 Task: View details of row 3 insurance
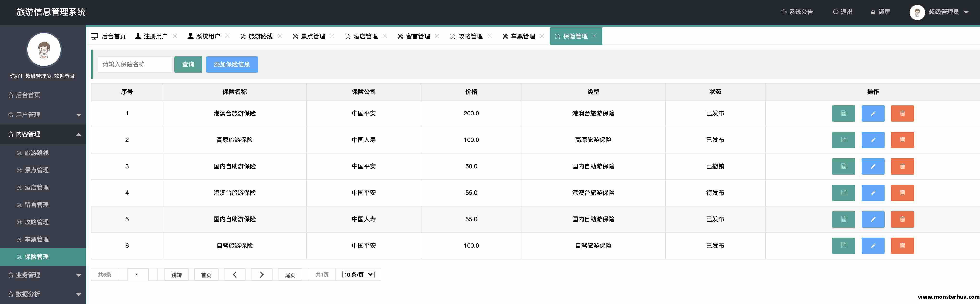[843, 166]
